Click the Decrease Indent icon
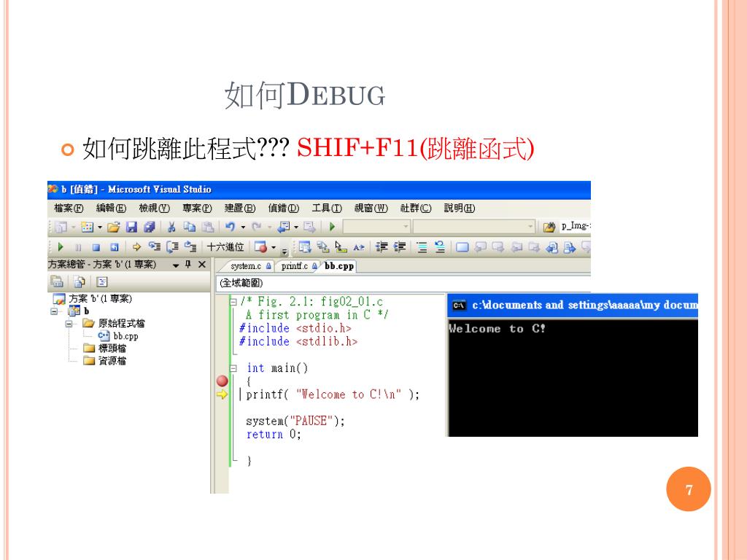The height and width of the screenshot is (560, 747). pos(382,246)
